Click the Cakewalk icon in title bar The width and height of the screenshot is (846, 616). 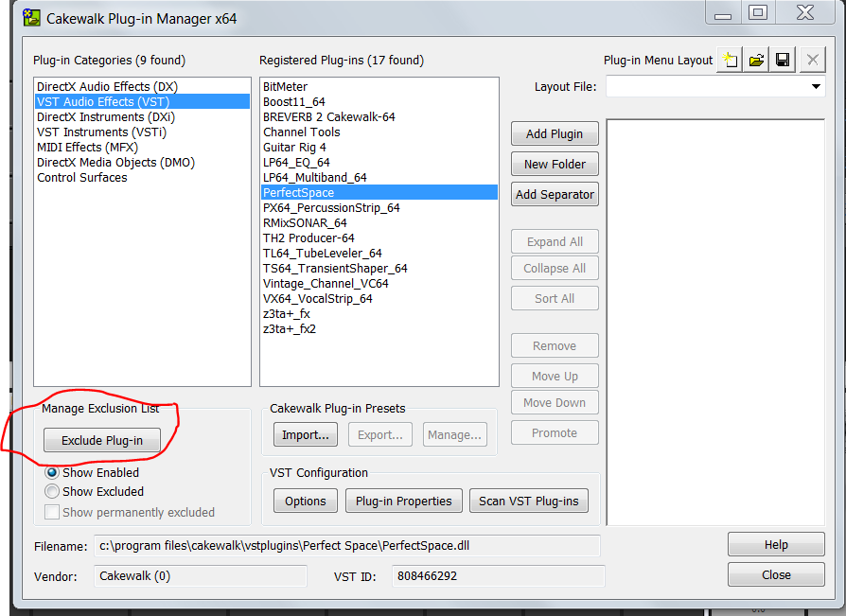pyautogui.click(x=33, y=18)
